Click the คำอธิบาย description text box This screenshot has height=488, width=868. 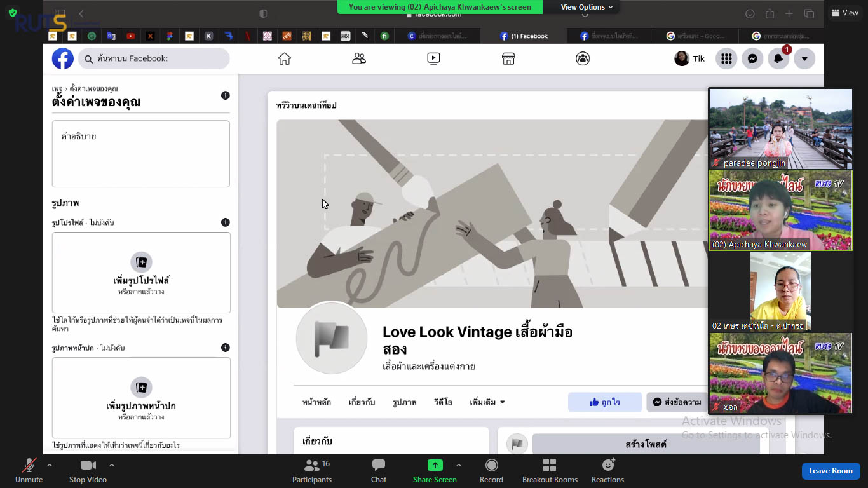click(x=141, y=154)
